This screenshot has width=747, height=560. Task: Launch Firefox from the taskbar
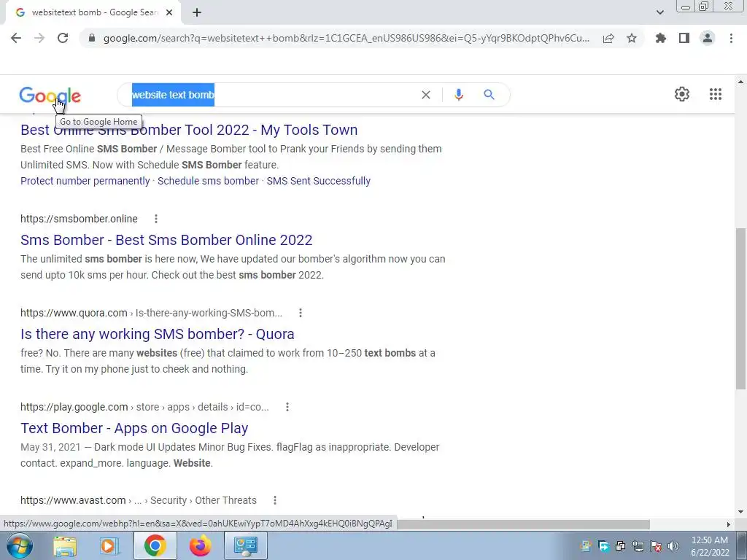coord(200,545)
